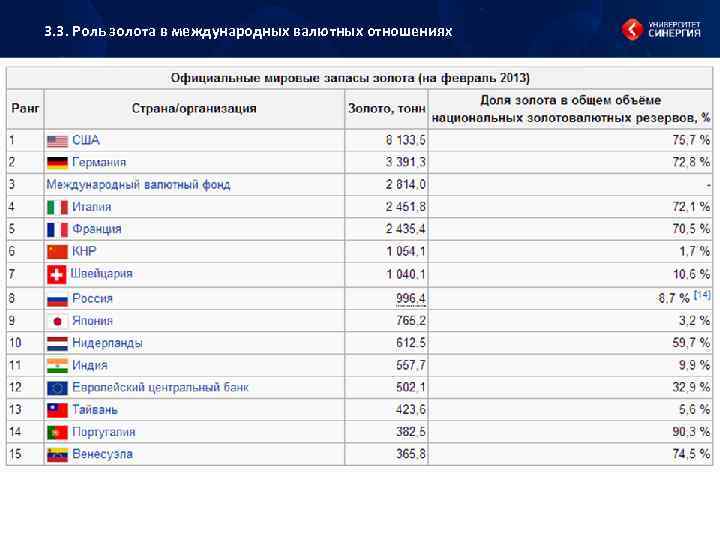The image size is (720, 540).
Task: Click the table title Официальные мировые запасы золота
Action: click(350, 78)
